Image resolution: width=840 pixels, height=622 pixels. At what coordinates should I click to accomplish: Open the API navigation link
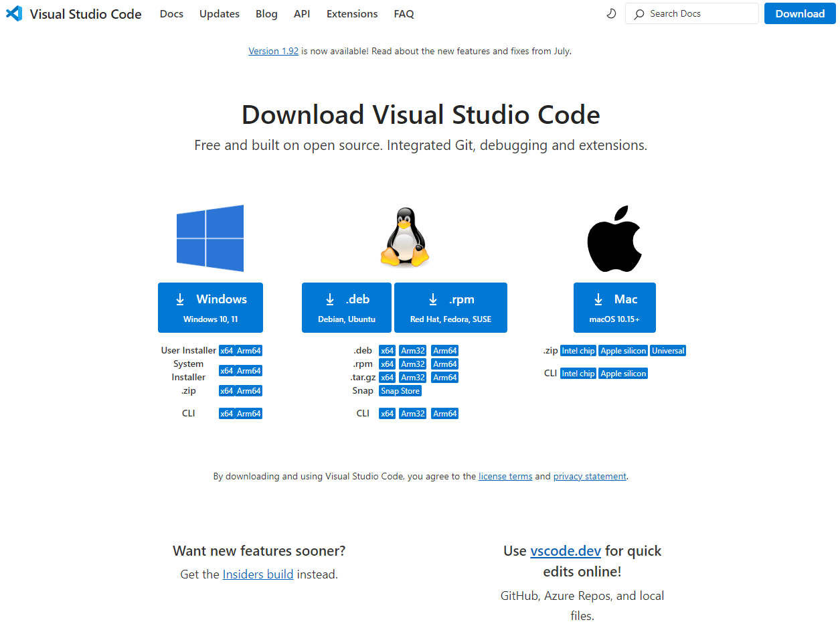pyautogui.click(x=302, y=13)
